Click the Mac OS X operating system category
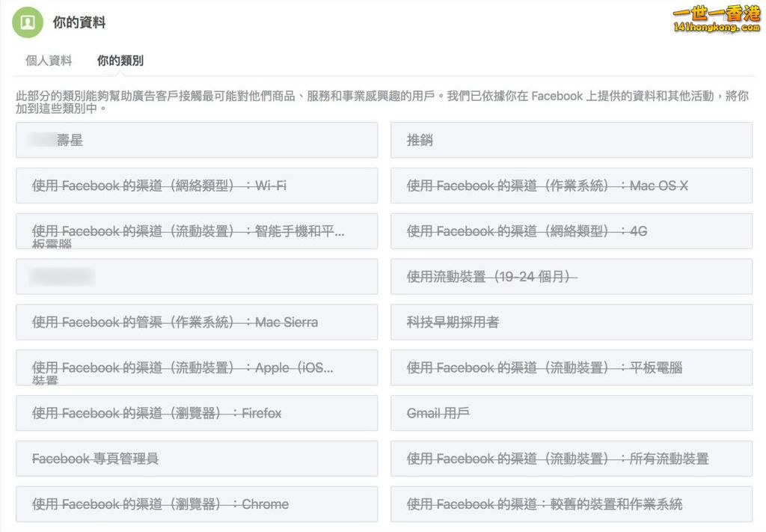766x532 pixels. tap(572, 186)
